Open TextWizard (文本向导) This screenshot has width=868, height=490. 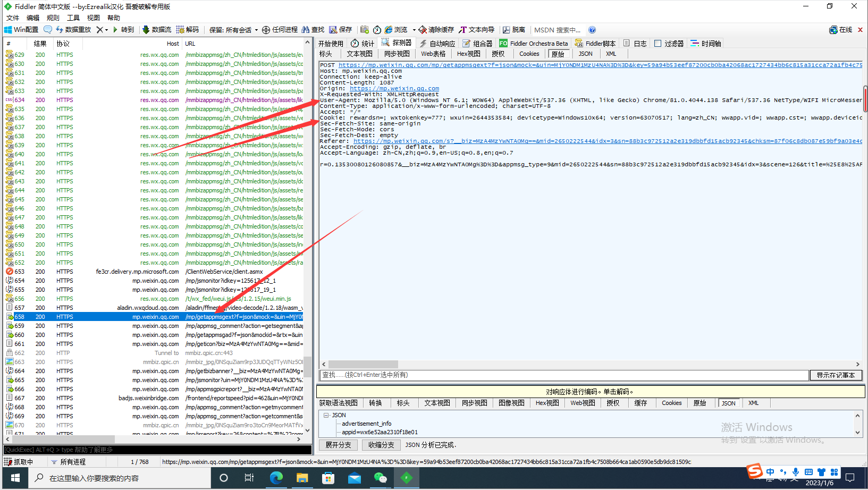coord(477,30)
